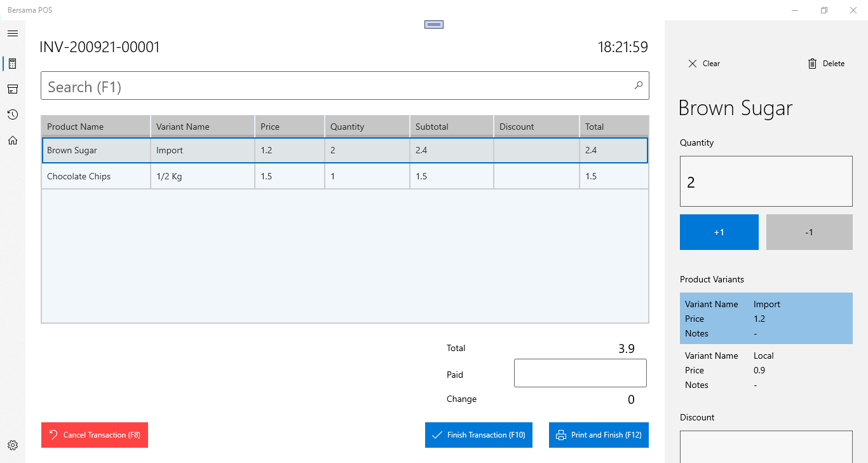Click the Paid amount input field

(580, 373)
